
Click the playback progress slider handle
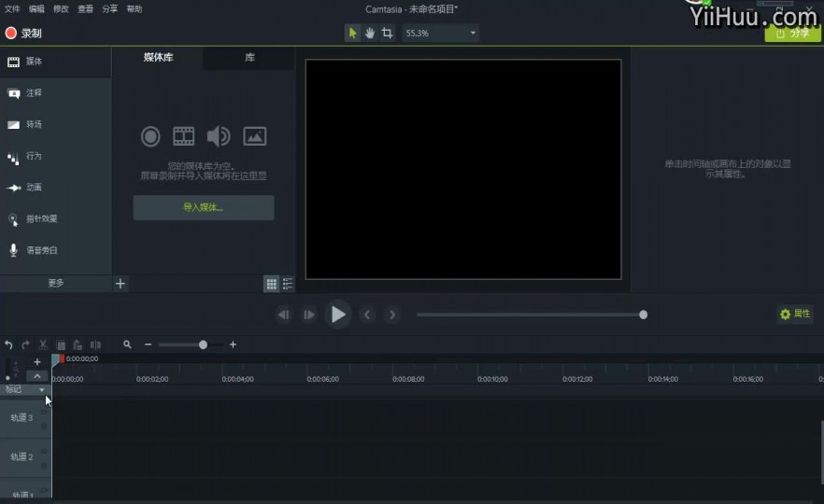pos(643,315)
